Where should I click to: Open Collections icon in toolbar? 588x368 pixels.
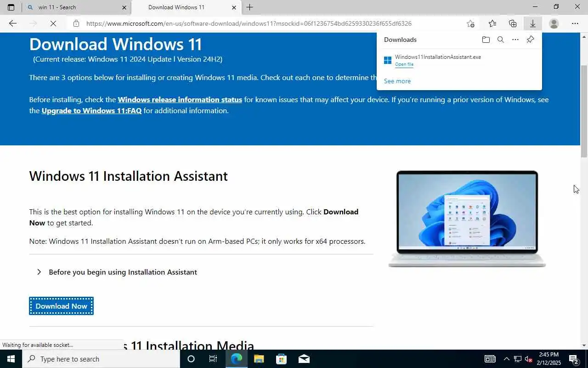[513, 23]
